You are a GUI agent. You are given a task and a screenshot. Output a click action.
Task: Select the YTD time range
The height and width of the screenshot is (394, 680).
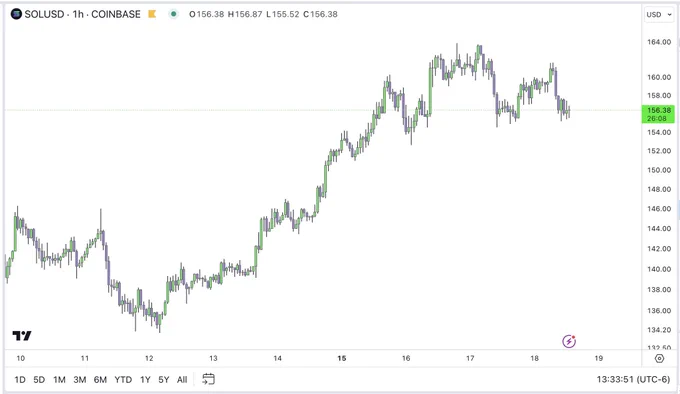point(123,380)
